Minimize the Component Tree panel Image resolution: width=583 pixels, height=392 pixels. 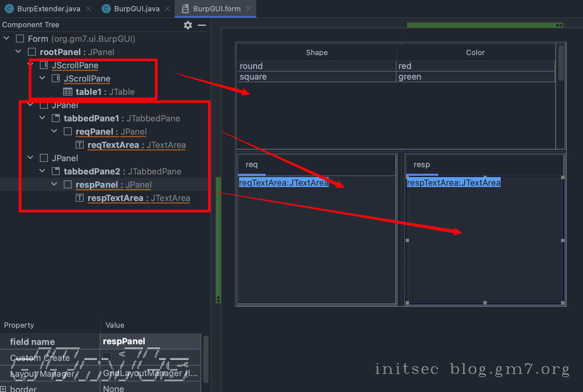coord(202,25)
